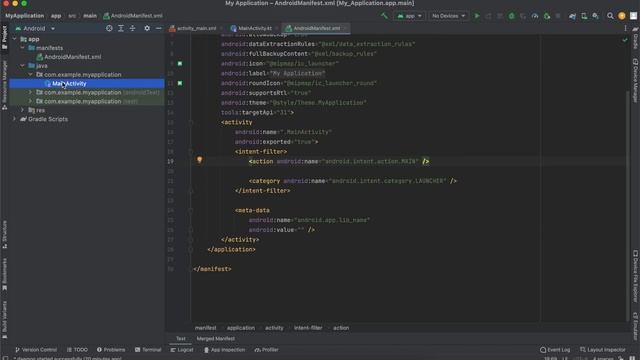The height and width of the screenshot is (360, 640).
Task: Open the Logcat tool window
Action: [182, 350]
